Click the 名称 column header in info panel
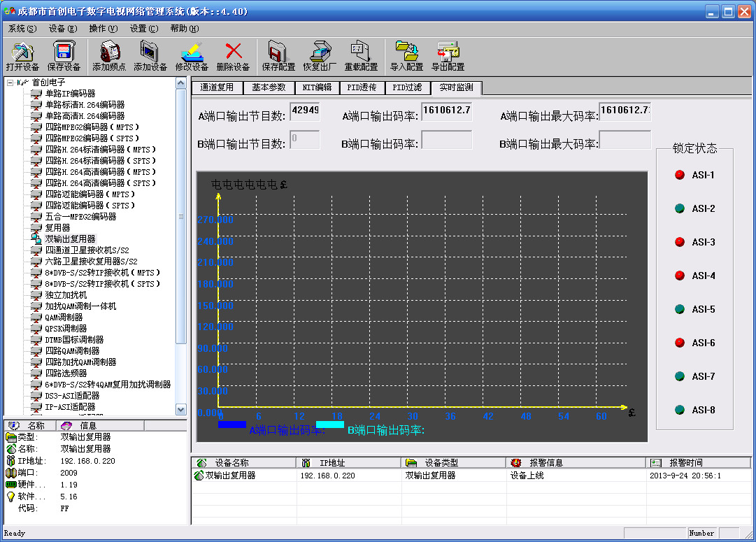The height and width of the screenshot is (542, 756). click(30, 425)
